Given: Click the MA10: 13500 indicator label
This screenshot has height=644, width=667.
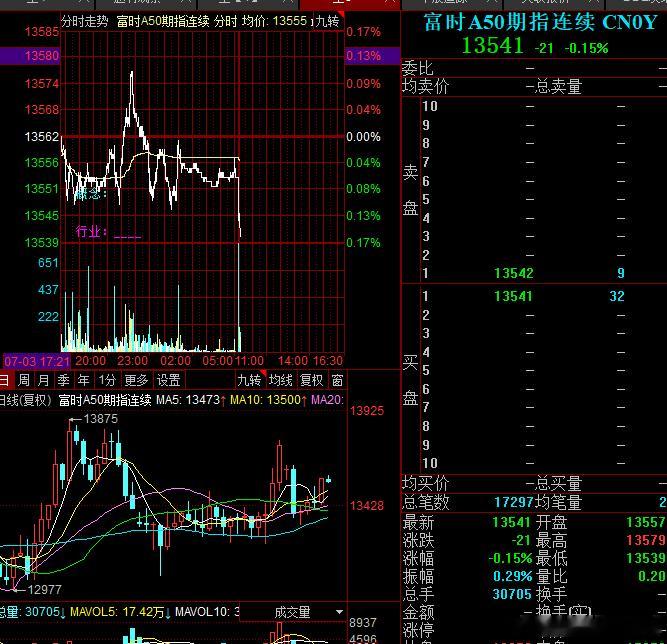Looking at the screenshot, I should pyautogui.click(x=268, y=400).
